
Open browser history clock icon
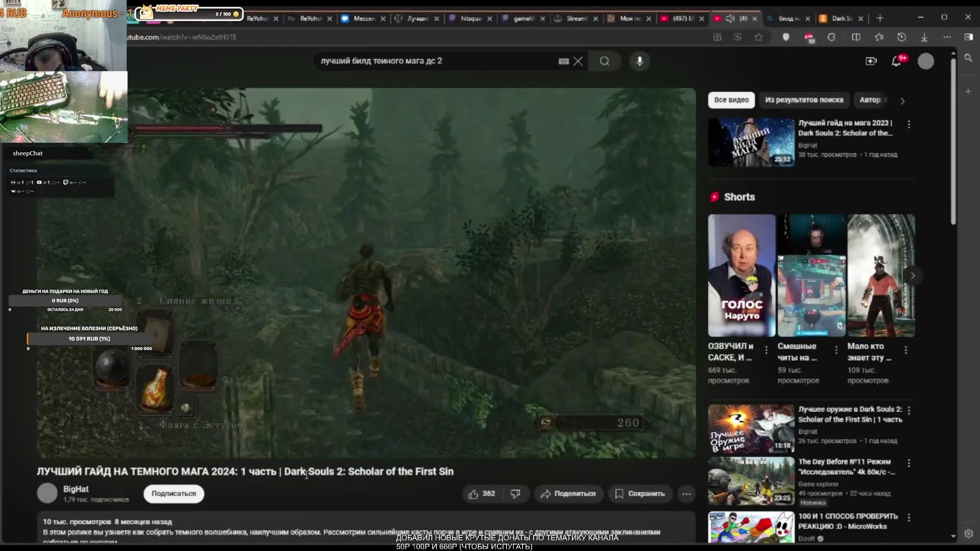tap(902, 37)
